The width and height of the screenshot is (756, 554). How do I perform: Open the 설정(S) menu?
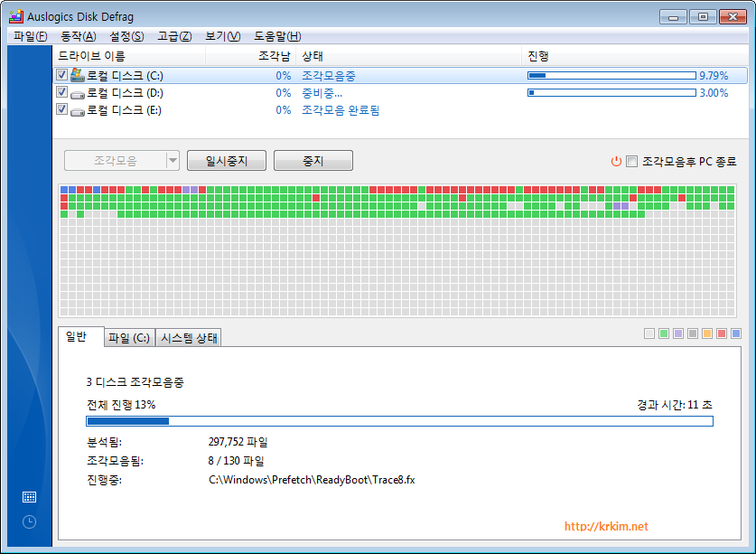point(126,36)
